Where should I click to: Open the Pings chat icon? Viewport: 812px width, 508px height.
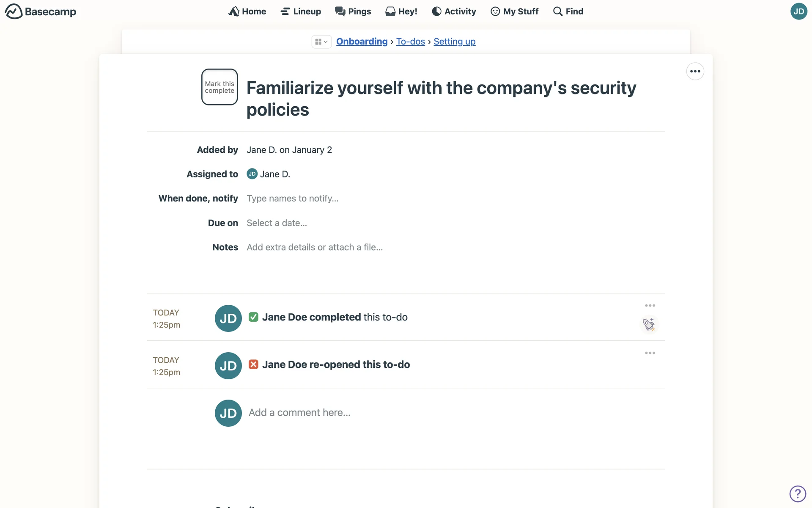click(353, 11)
